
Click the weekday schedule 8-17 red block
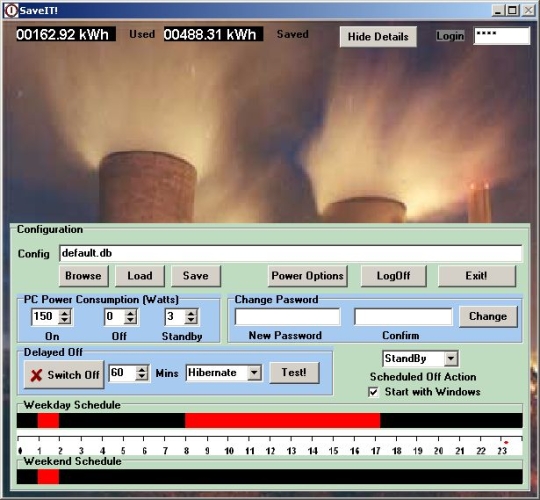(x=282, y=420)
